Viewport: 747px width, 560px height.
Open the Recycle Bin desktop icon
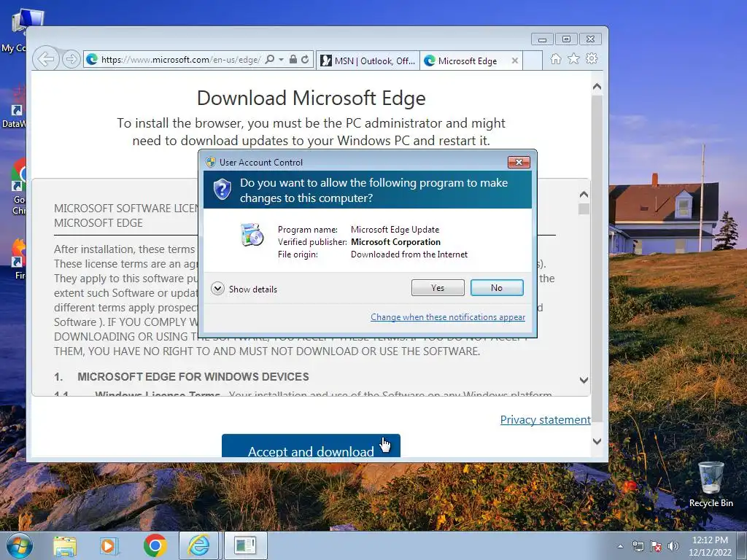pos(711,484)
